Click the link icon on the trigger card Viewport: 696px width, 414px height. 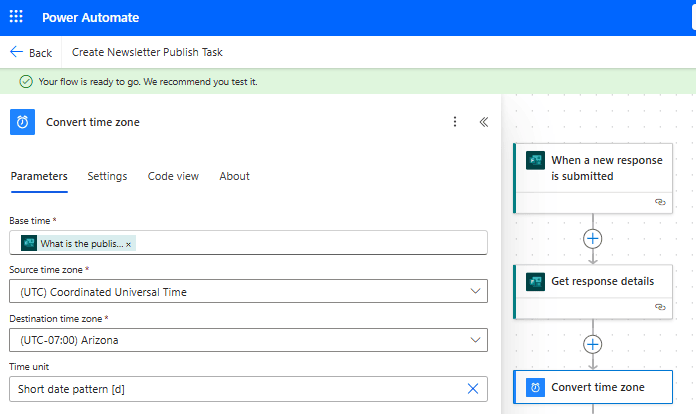pos(660,202)
